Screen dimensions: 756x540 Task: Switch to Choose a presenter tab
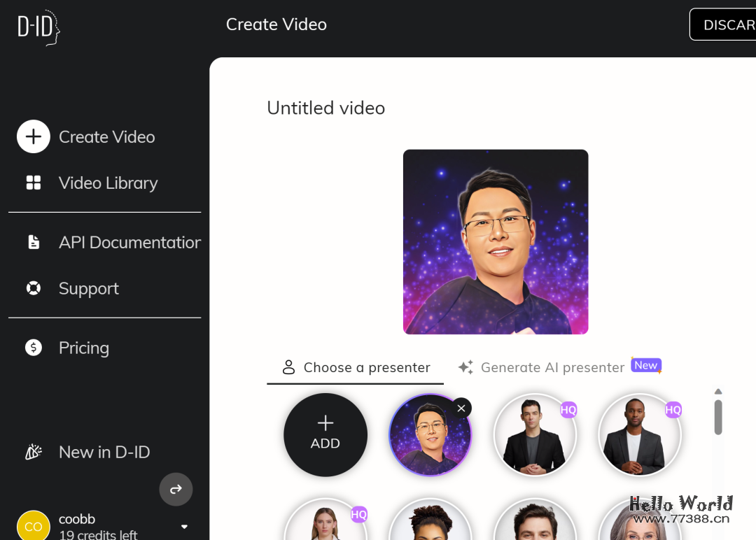[356, 367]
